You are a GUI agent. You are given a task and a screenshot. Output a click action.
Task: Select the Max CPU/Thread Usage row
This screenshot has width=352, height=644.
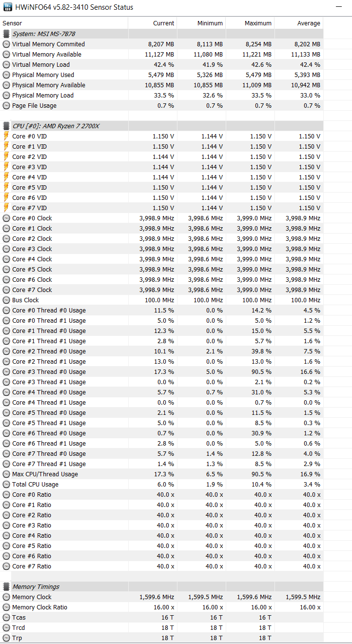point(161,474)
